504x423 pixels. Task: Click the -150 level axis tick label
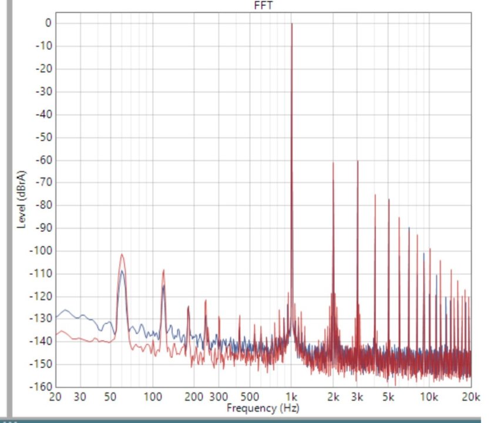pyautogui.click(x=41, y=364)
